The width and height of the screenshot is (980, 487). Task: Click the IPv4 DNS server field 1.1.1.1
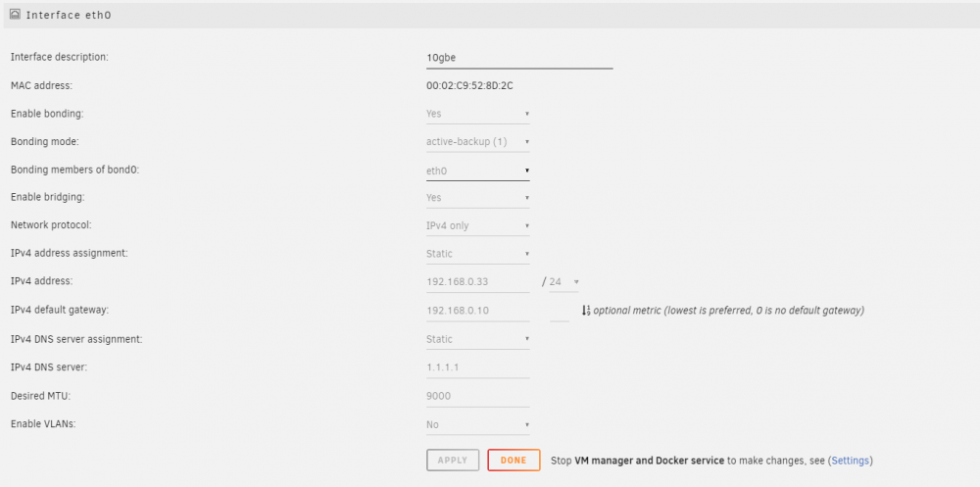tap(478, 367)
